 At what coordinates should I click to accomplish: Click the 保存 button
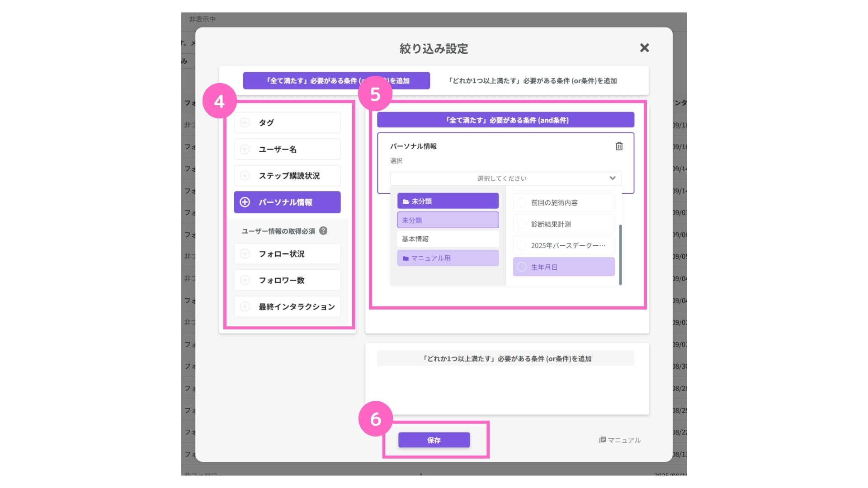434,440
